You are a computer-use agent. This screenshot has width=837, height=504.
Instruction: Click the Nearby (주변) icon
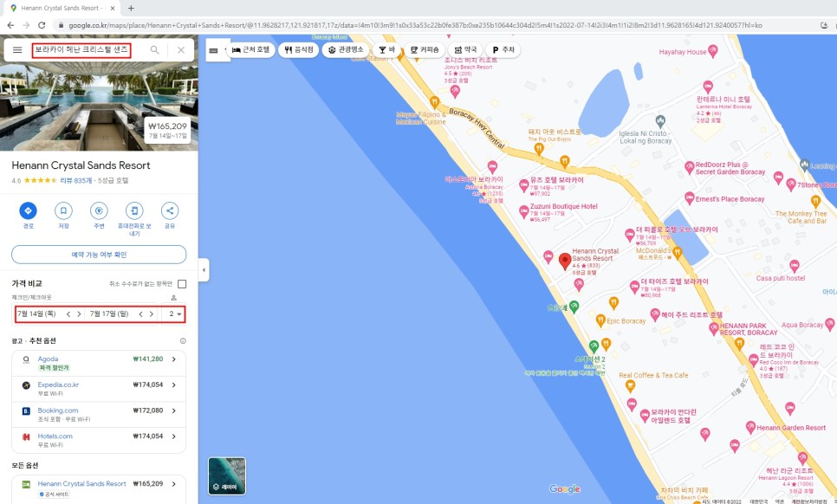pos(99,211)
